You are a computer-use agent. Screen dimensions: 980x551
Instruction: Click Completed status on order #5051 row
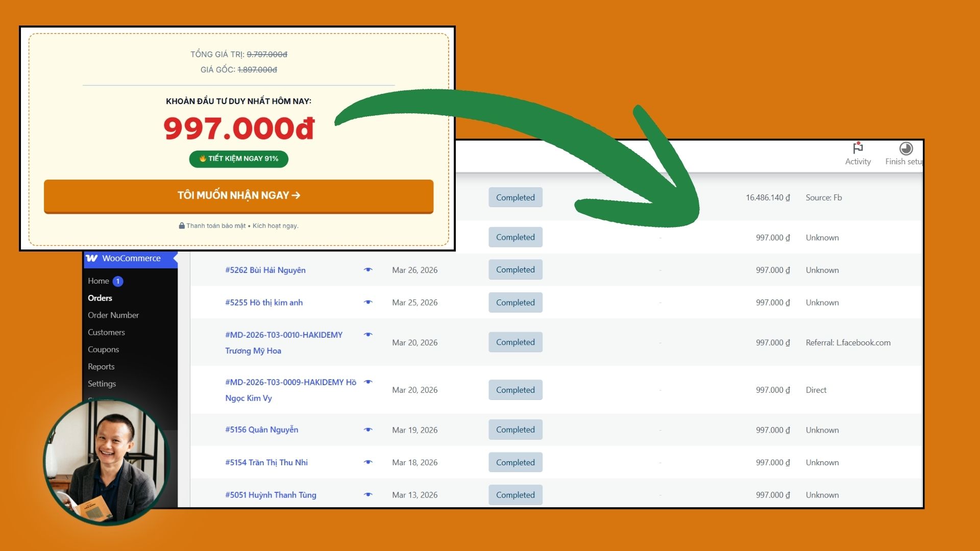pyautogui.click(x=516, y=495)
